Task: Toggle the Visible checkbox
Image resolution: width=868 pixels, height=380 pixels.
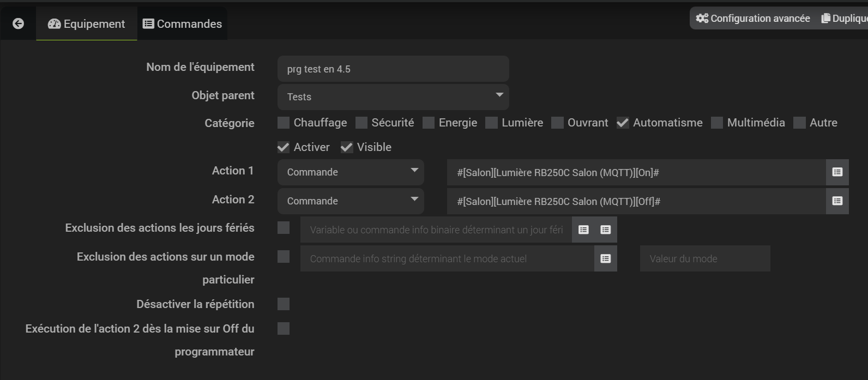Action: pyautogui.click(x=347, y=147)
